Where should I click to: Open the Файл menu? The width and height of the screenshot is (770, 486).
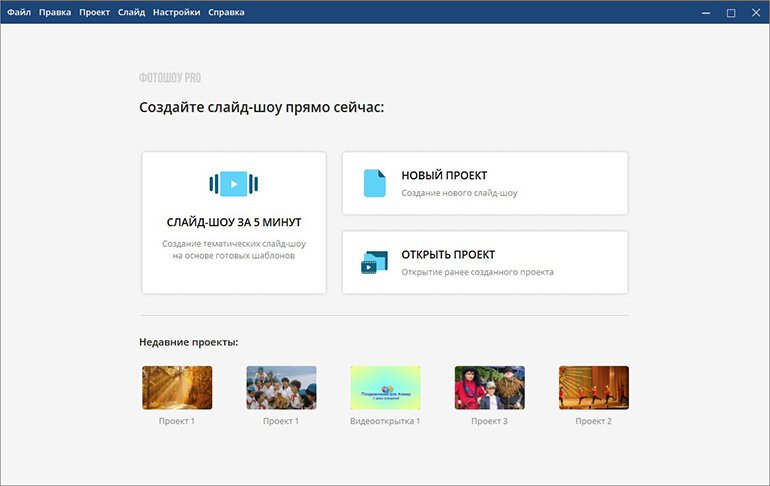click(x=19, y=12)
